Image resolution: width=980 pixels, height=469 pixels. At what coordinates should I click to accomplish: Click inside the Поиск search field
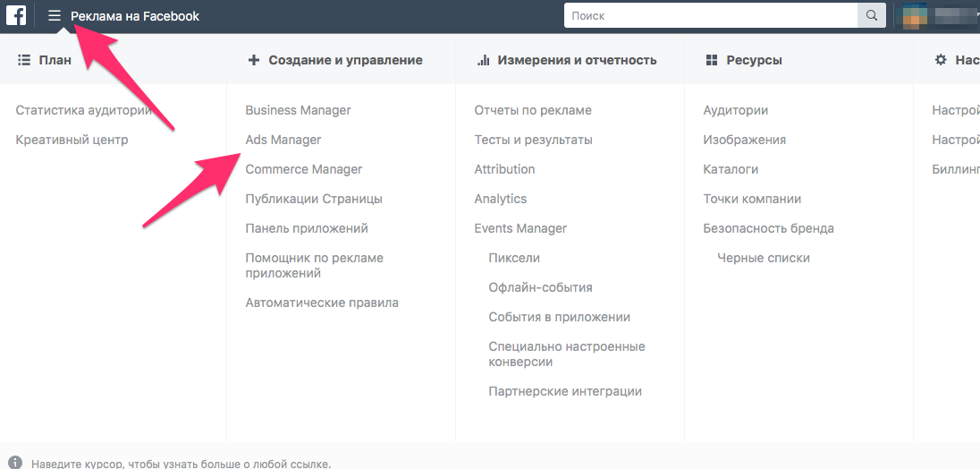[710, 15]
